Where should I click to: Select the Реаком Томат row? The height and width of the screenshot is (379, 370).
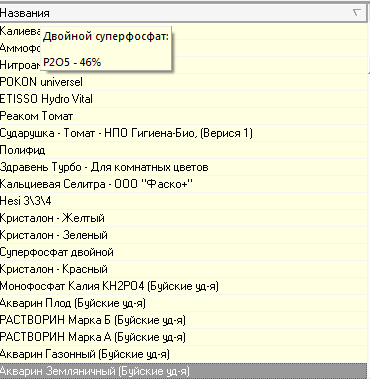[x=183, y=116]
